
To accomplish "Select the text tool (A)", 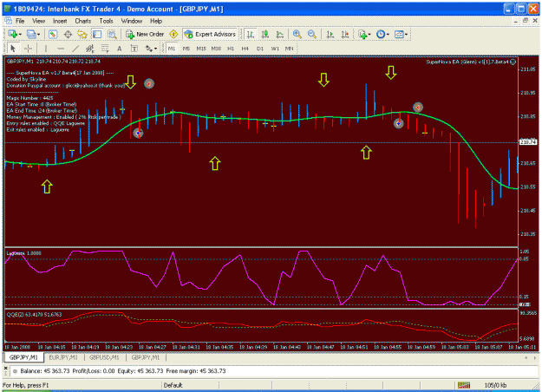I will pyautogui.click(x=120, y=49).
